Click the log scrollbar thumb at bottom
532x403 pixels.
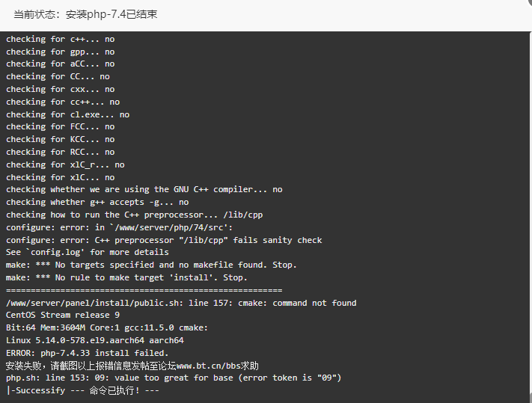pyautogui.click(x=531, y=397)
